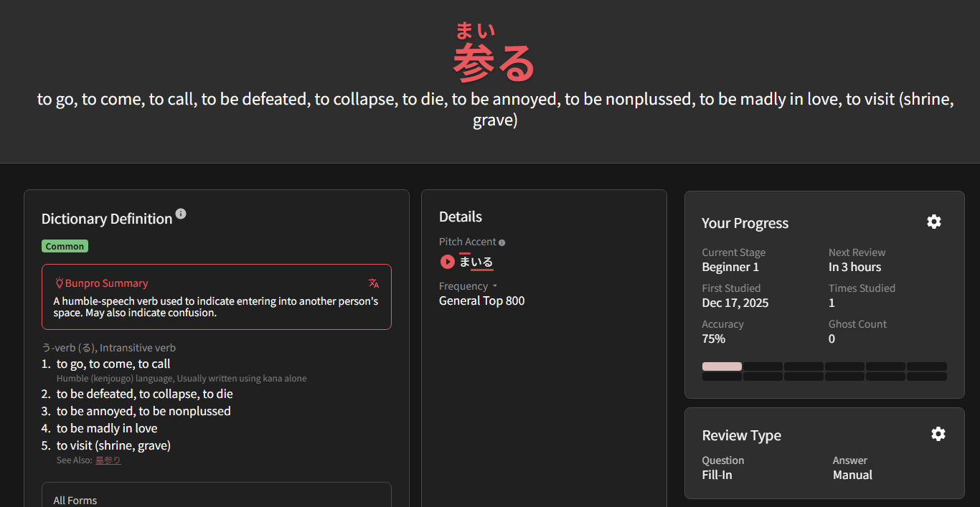The height and width of the screenshot is (507, 980).
Task: Click the Beginner 1 current stage value
Action: pos(730,267)
